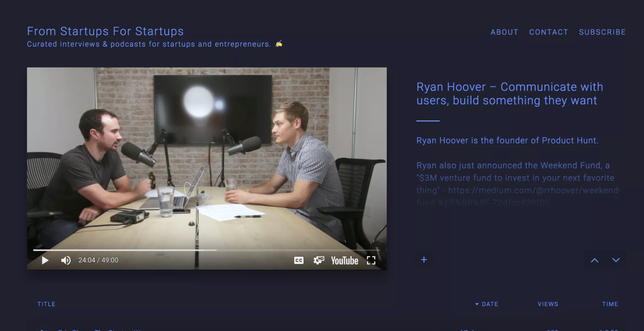Go to next interview with down chevron
The image size is (644, 331).
point(616,260)
